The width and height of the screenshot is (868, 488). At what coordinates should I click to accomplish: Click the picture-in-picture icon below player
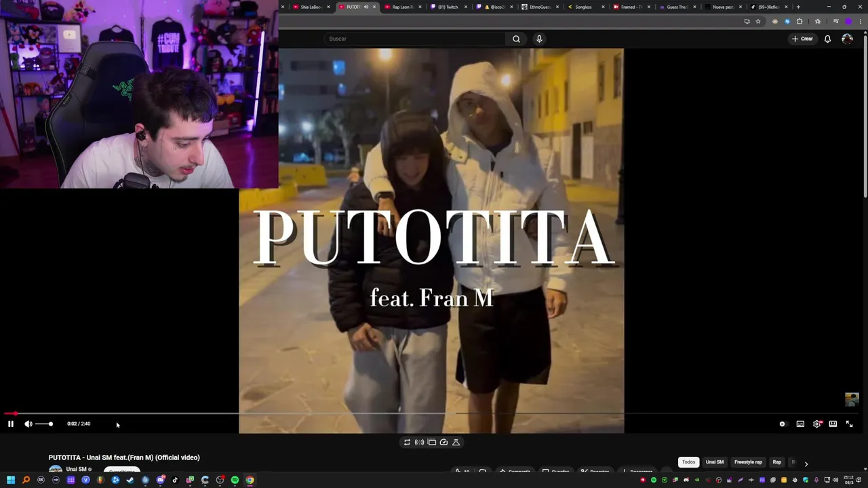pos(431,442)
